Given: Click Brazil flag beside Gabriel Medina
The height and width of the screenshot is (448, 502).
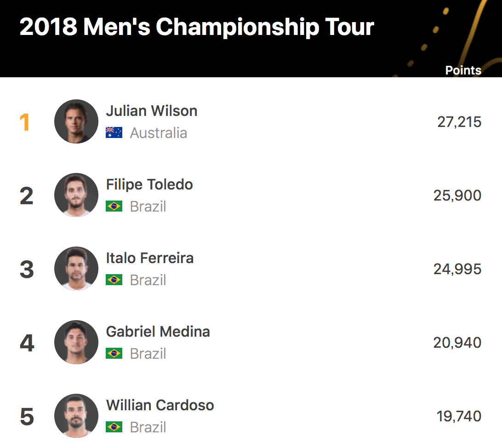Looking at the screenshot, I should point(114,354).
